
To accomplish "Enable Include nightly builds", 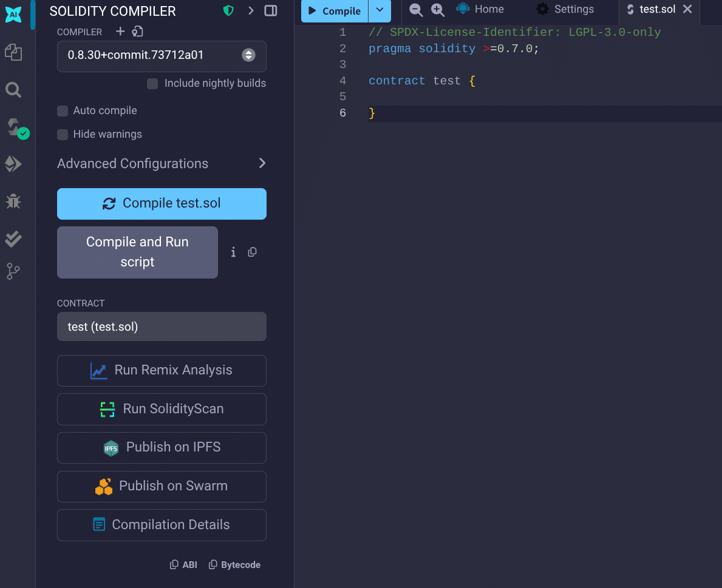I will pos(152,83).
